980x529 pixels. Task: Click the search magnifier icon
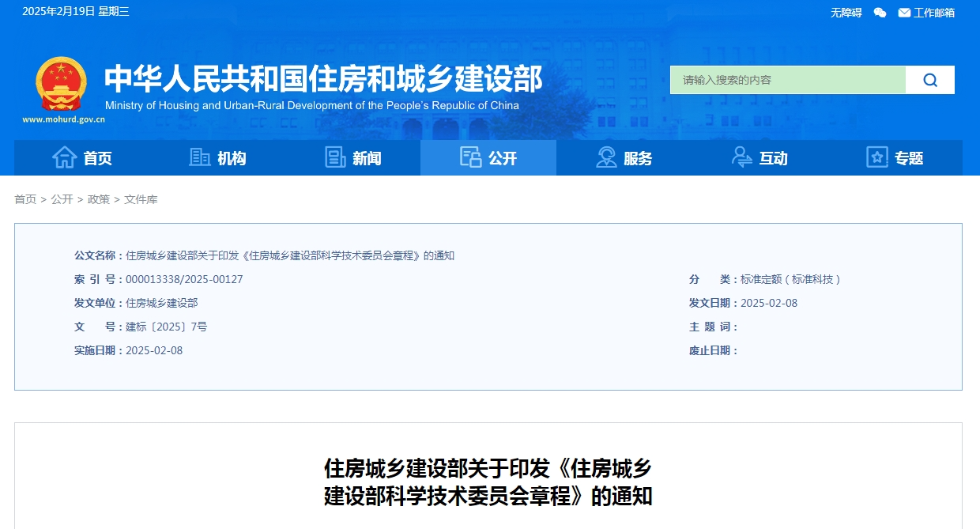pyautogui.click(x=929, y=79)
